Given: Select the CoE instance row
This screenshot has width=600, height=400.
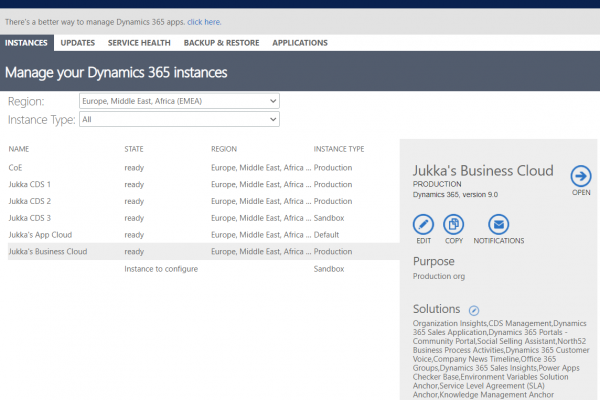Looking at the screenshot, I should 204,168.
